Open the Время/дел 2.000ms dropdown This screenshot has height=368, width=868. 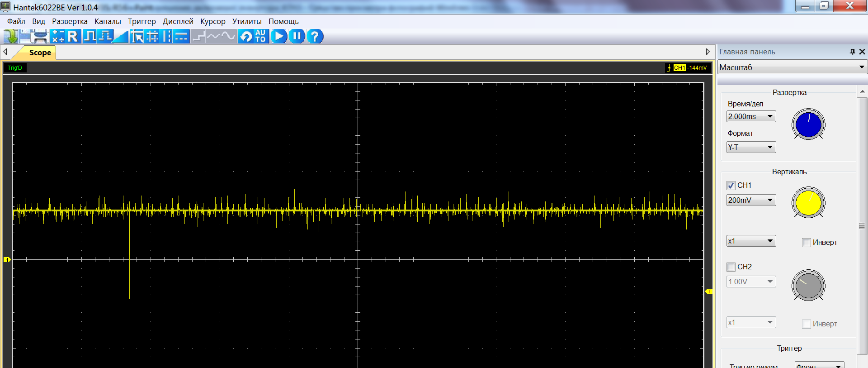pos(751,116)
